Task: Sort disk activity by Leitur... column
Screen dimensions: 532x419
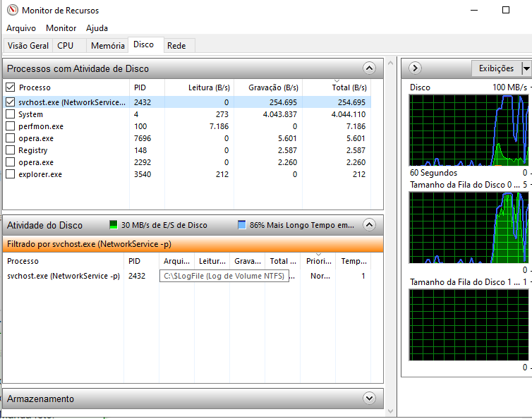Action: [x=212, y=261]
